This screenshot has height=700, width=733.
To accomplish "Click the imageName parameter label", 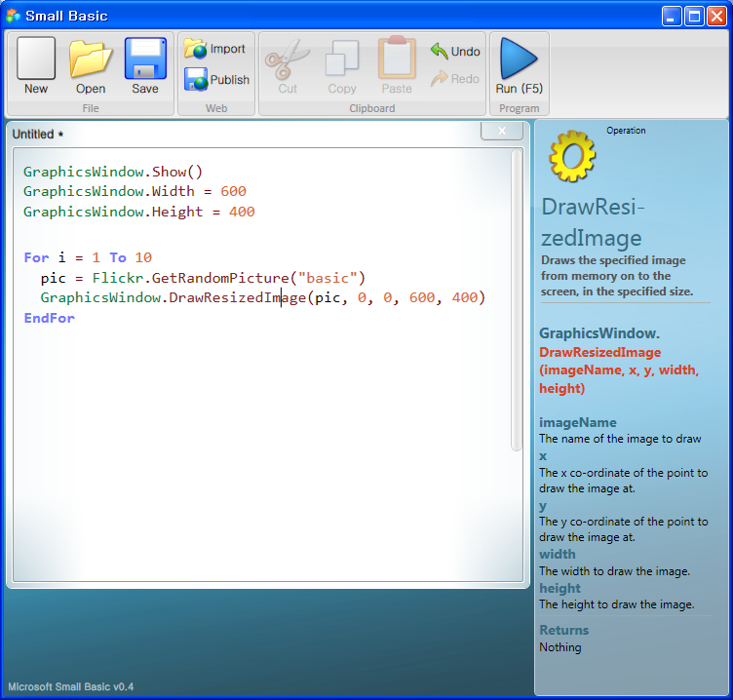I will pos(578,422).
